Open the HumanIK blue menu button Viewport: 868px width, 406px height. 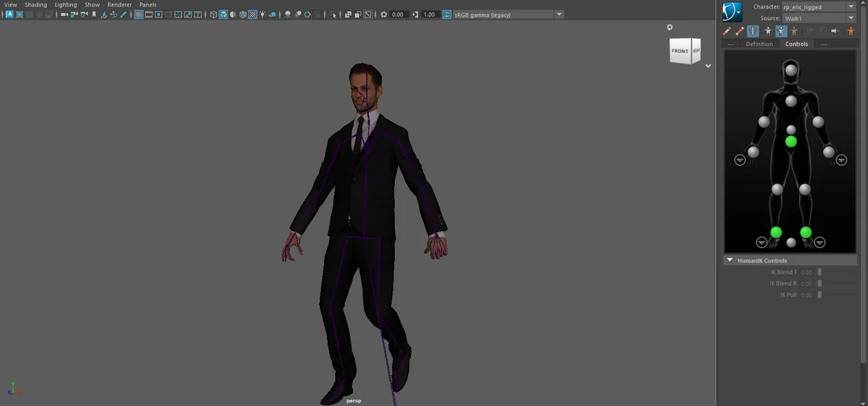(x=733, y=12)
